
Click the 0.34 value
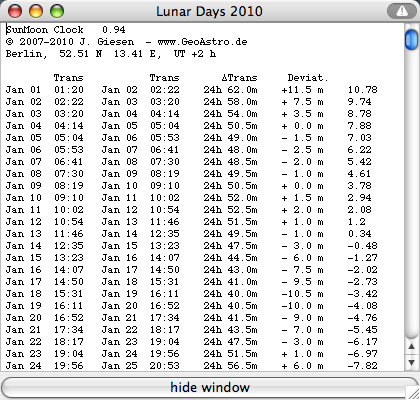point(359,234)
